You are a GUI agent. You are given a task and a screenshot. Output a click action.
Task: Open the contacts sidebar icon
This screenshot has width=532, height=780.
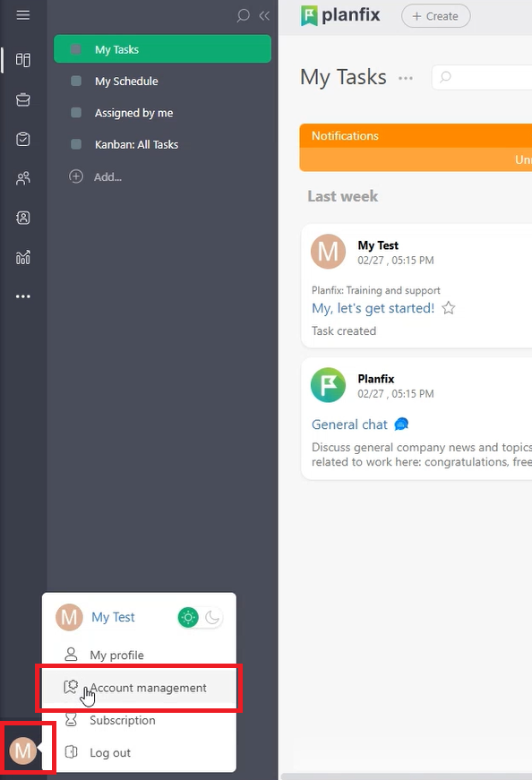coord(23,218)
